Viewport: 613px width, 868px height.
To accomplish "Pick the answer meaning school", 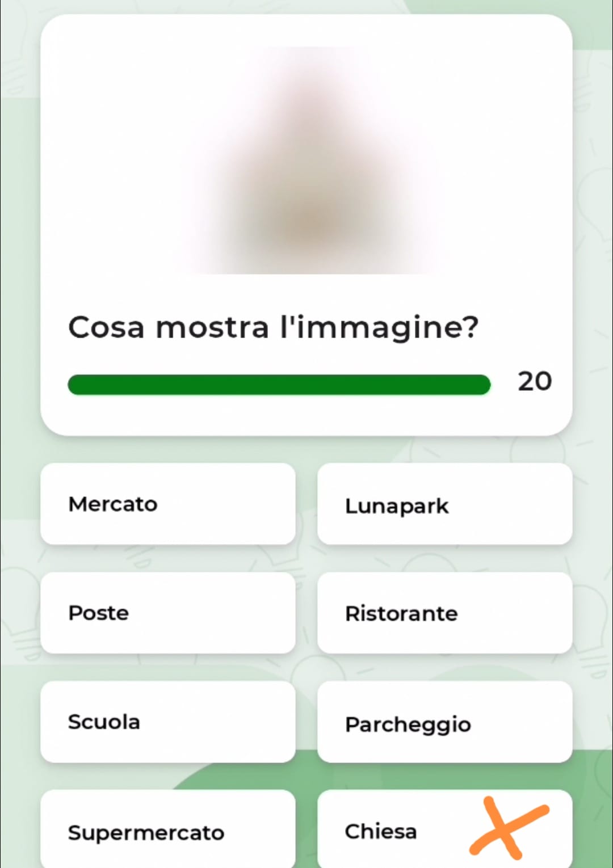I will pyautogui.click(x=168, y=722).
